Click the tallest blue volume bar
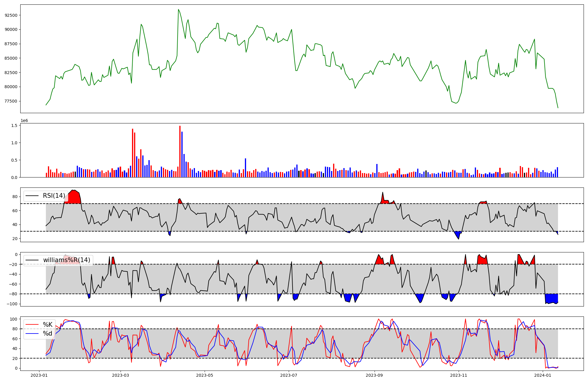 pyautogui.click(x=182, y=154)
